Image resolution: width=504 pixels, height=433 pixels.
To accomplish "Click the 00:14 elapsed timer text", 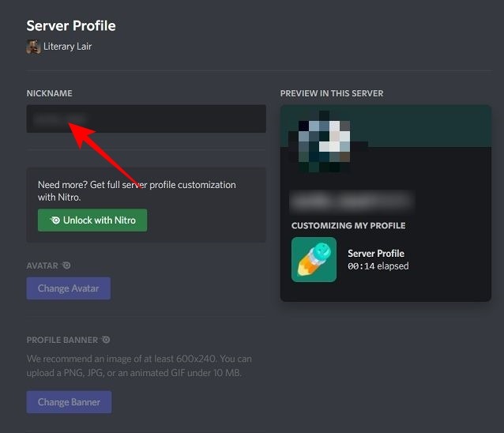I will click(378, 266).
